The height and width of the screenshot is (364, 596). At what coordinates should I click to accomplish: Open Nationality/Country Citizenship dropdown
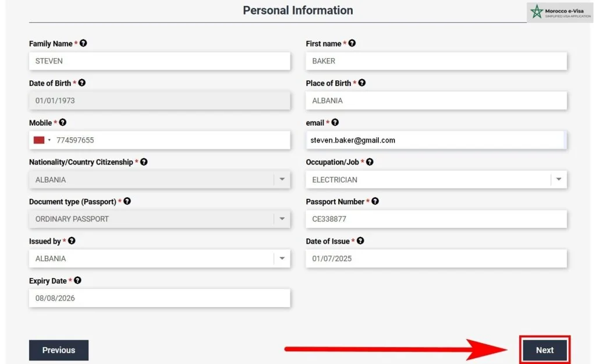159,180
